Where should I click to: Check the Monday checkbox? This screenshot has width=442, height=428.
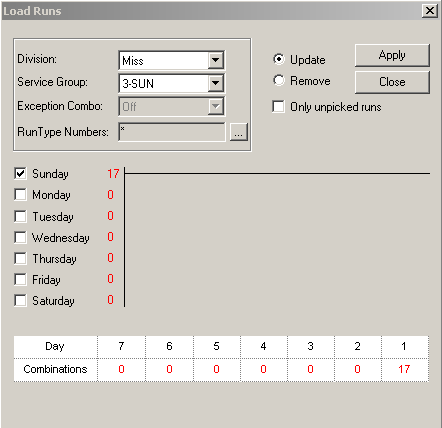pos(20,195)
